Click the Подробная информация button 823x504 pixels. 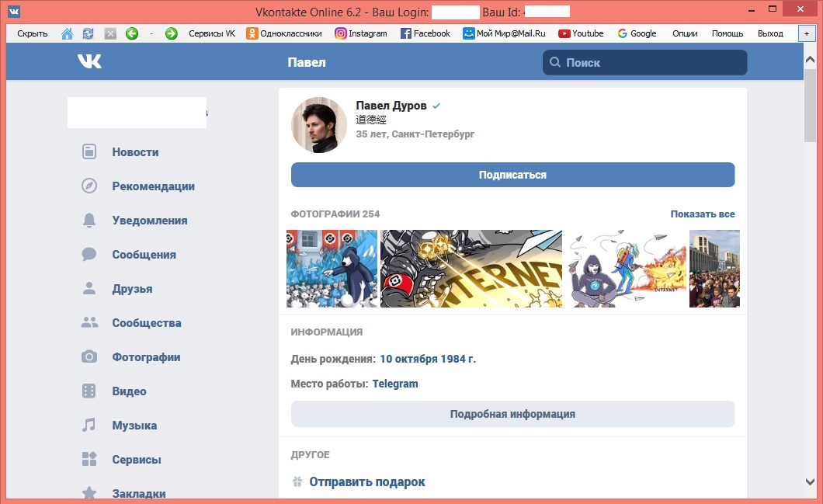click(512, 414)
